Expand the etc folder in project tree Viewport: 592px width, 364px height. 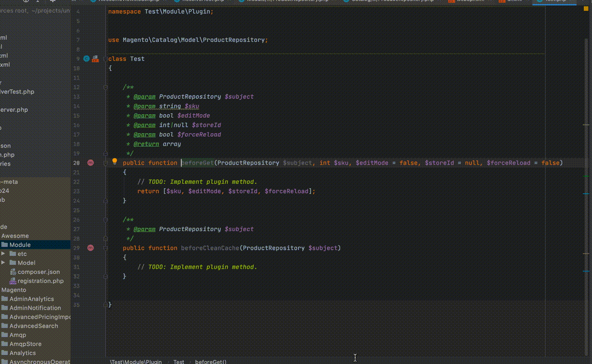(x=3, y=254)
